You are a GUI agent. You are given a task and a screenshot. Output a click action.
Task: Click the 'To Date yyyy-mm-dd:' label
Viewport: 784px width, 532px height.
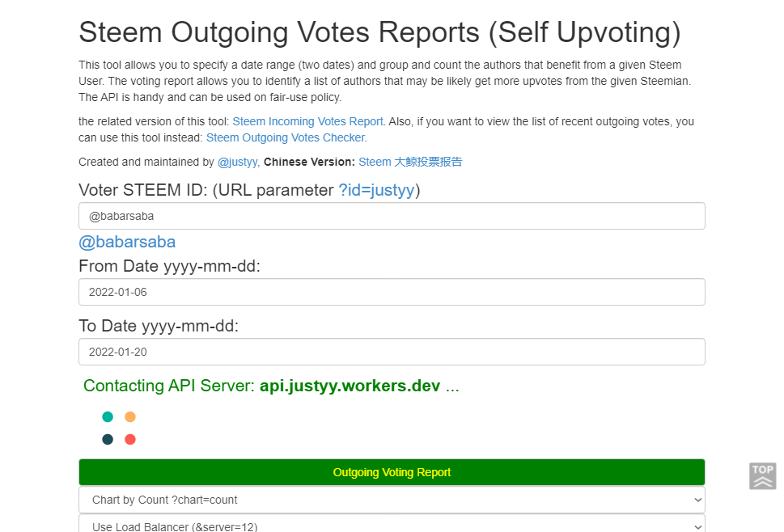159,326
